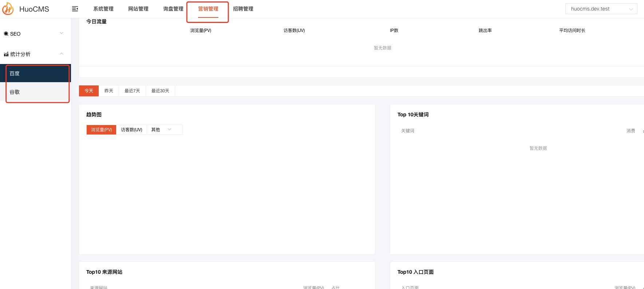Click the 平均访问时长 column header
The image size is (644, 289).
click(572, 31)
